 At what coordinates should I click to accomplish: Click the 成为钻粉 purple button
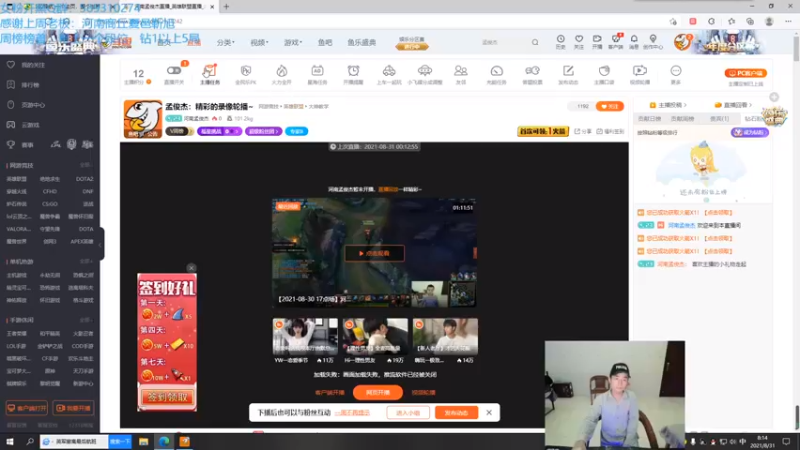[x=749, y=133]
